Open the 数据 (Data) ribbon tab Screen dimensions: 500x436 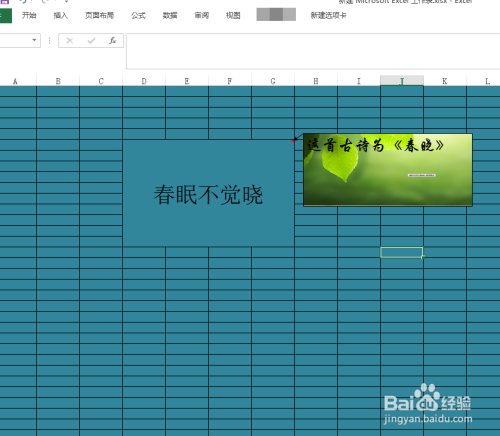click(170, 15)
